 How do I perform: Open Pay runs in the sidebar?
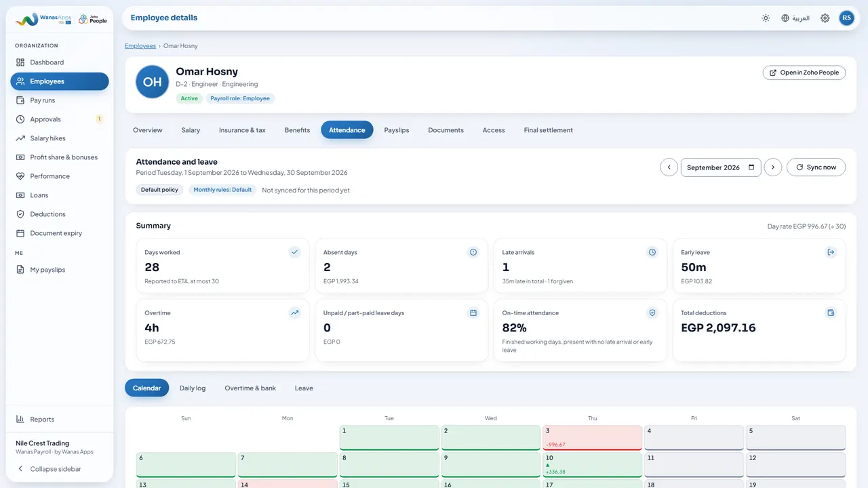coord(60,100)
